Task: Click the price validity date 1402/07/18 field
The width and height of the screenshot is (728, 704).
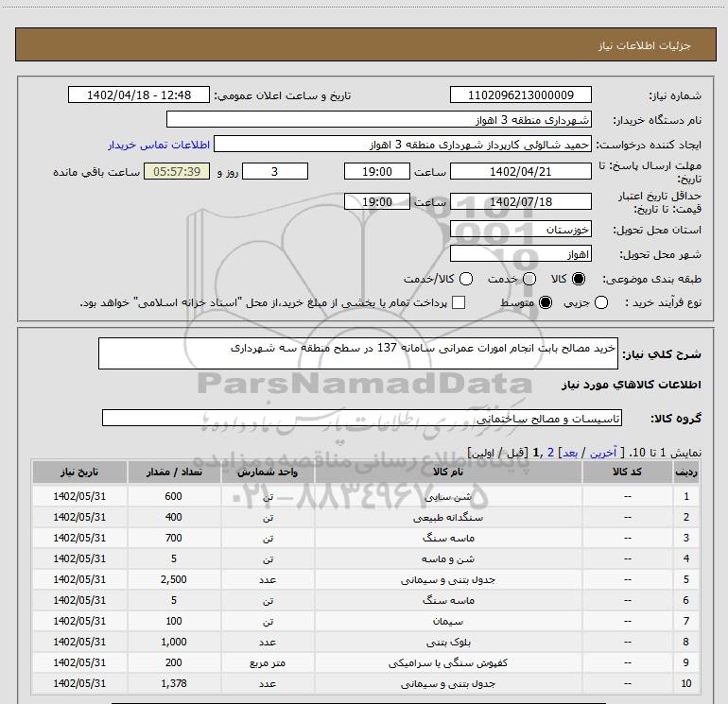Action: click(520, 201)
